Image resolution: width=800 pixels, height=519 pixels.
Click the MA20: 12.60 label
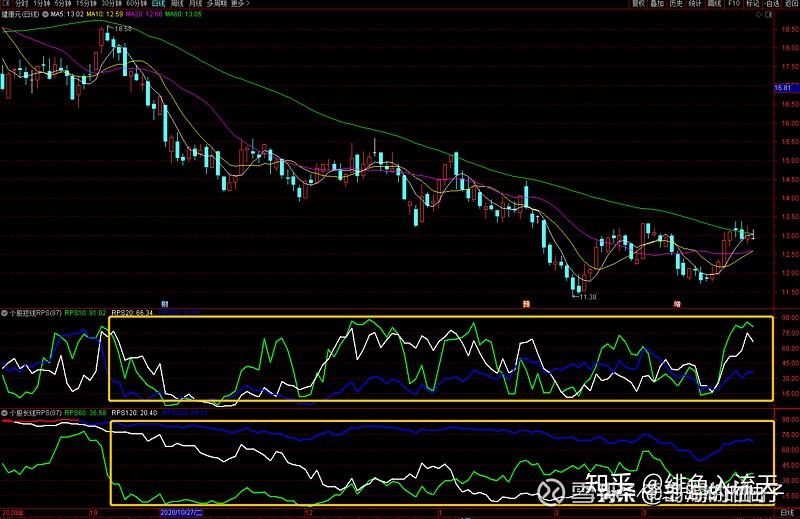coord(144,14)
